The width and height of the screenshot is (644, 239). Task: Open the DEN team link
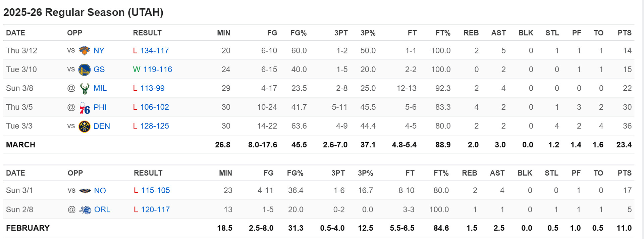102,126
